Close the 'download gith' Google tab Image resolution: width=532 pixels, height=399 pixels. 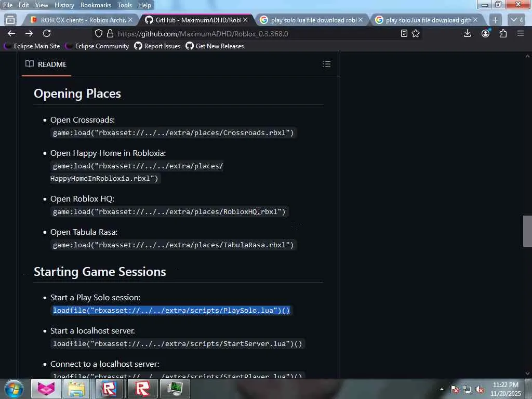click(x=475, y=20)
